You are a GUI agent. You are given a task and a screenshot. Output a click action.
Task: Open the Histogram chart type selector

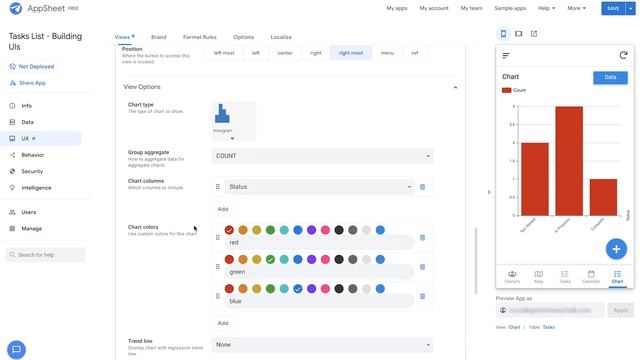click(x=233, y=121)
